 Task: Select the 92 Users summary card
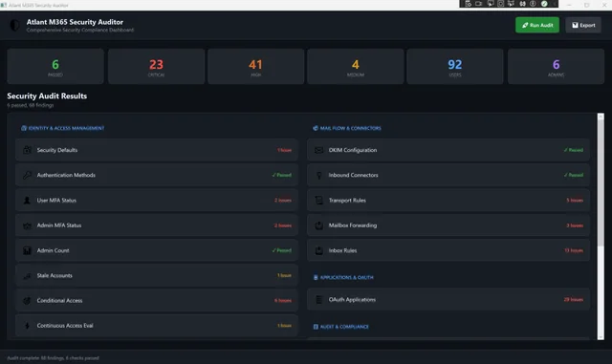click(x=455, y=66)
